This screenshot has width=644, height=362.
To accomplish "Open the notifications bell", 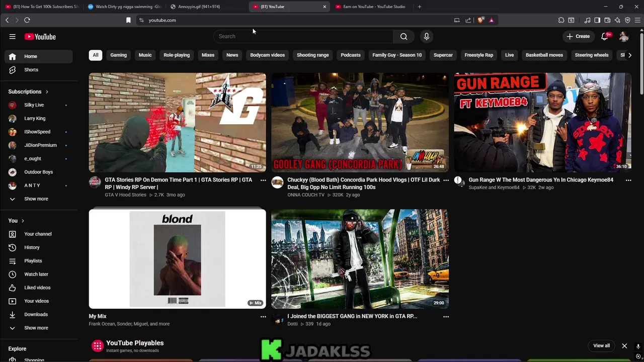I will pos(605,36).
